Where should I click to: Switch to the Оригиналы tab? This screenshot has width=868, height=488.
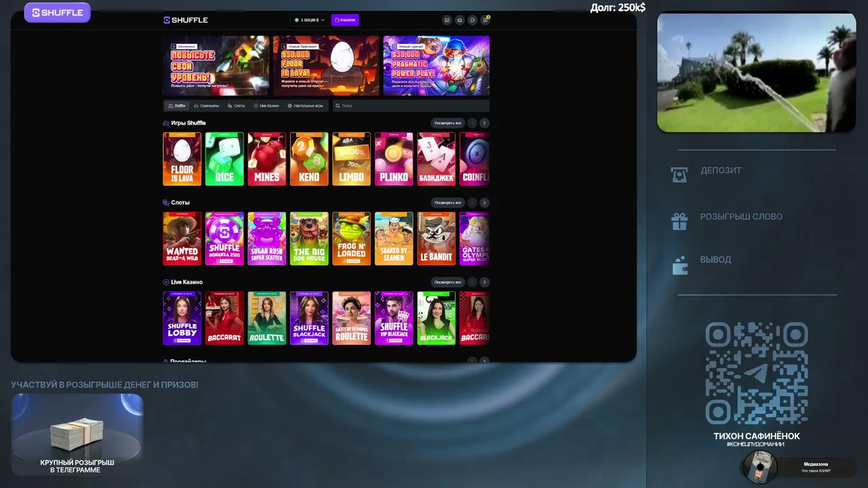click(x=206, y=106)
